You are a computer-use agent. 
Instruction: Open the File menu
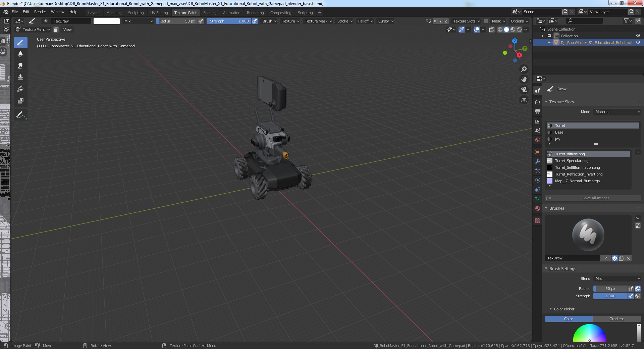[15, 12]
